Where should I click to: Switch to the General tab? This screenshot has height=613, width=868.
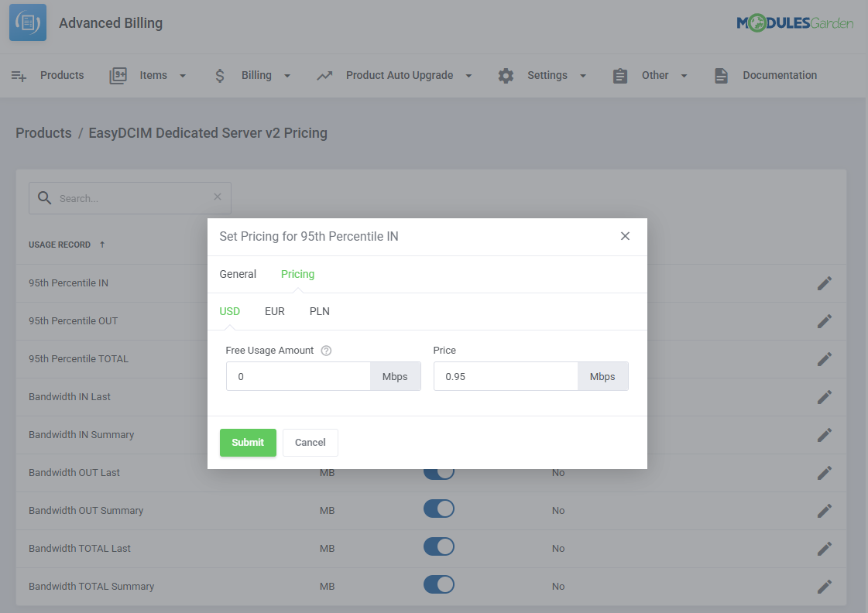coord(238,274)
